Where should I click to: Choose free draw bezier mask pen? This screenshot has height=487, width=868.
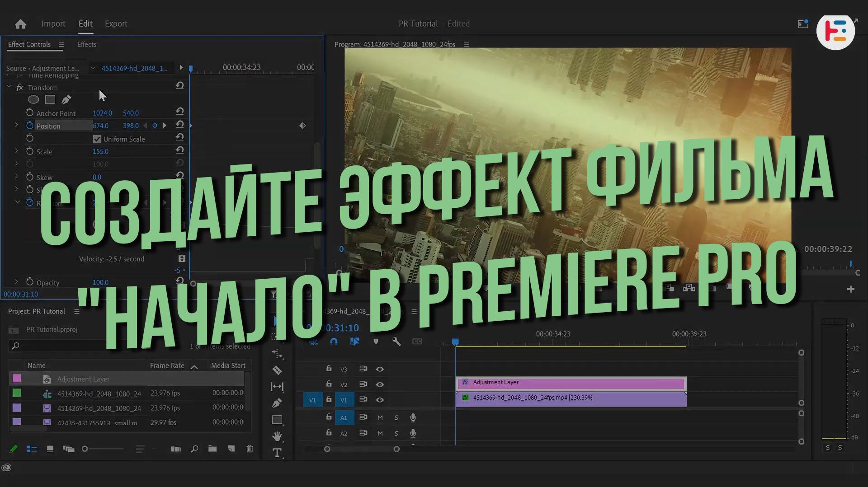66,99
